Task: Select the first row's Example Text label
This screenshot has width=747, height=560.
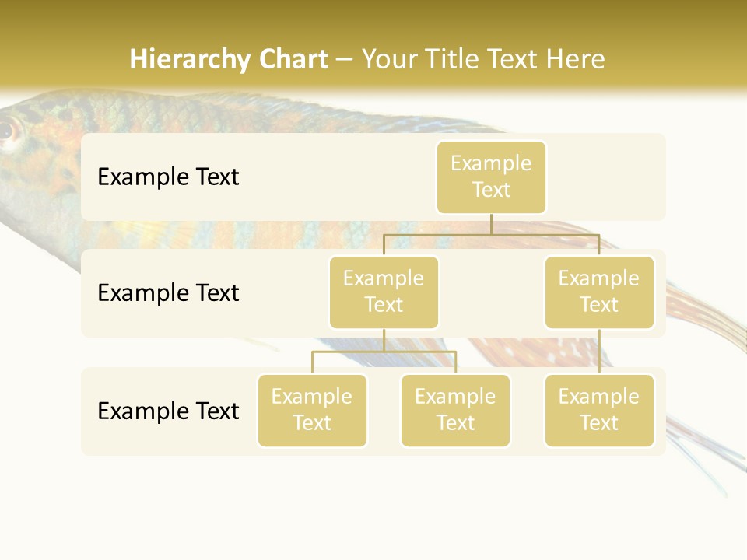Action: point(168,177)
